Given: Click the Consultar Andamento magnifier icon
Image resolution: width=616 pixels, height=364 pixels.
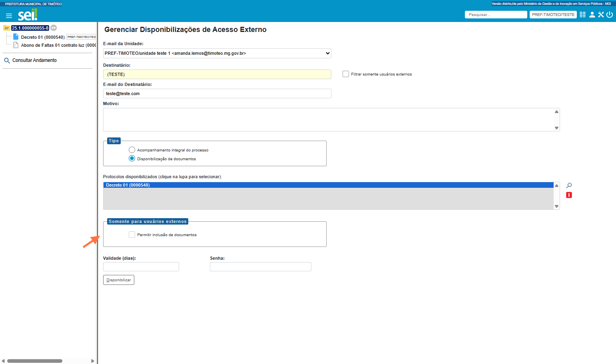Looking at the screenshot, I should (7, 61).
